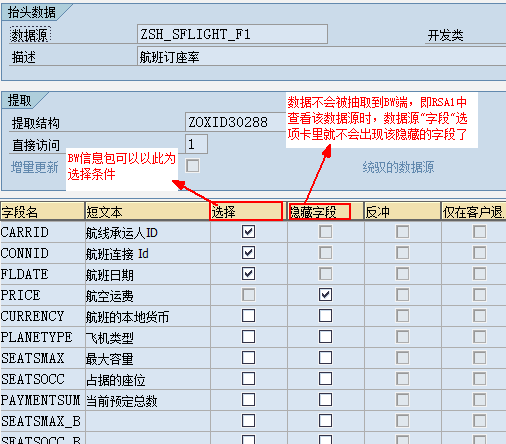Viewport: 506px width, 444px height.
Task: Click short text 当前预定总数
Action: (122, 401)
